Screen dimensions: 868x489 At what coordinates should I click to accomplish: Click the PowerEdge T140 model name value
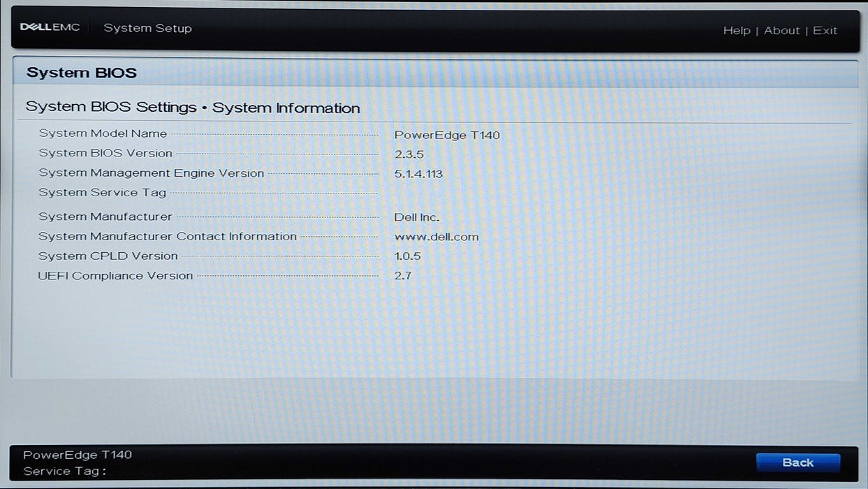(447, 135)
